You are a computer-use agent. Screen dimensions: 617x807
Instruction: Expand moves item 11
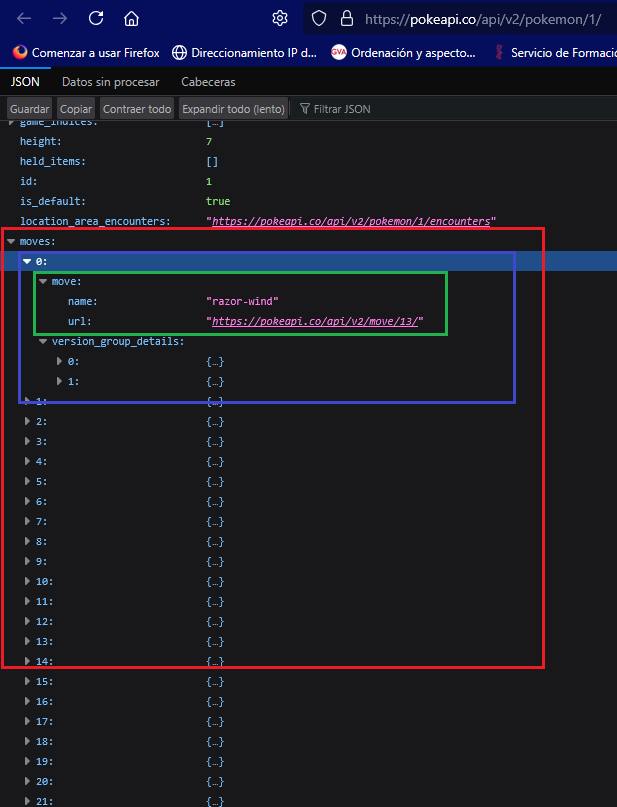[27, 601]
